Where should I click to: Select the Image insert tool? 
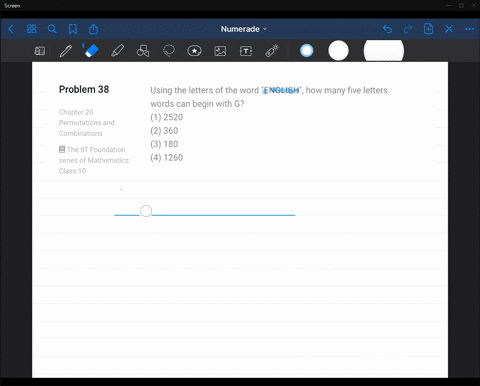220,51
